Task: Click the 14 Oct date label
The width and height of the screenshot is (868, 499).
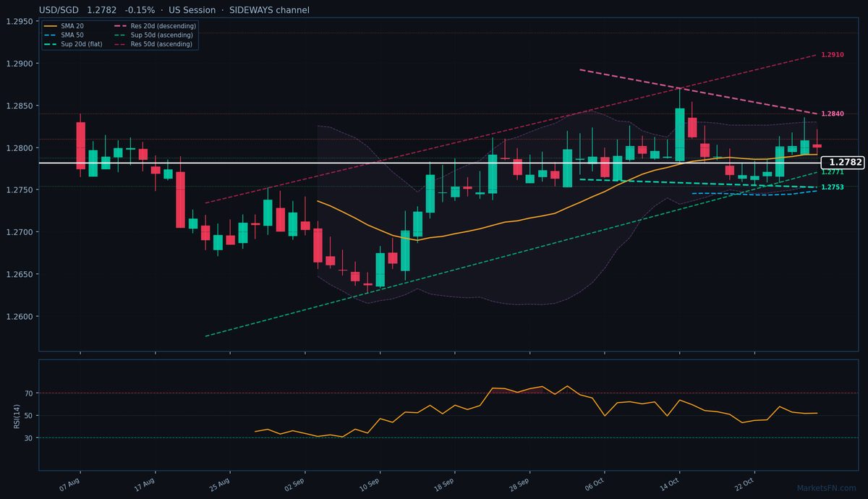Action: [x=669, y=483]
